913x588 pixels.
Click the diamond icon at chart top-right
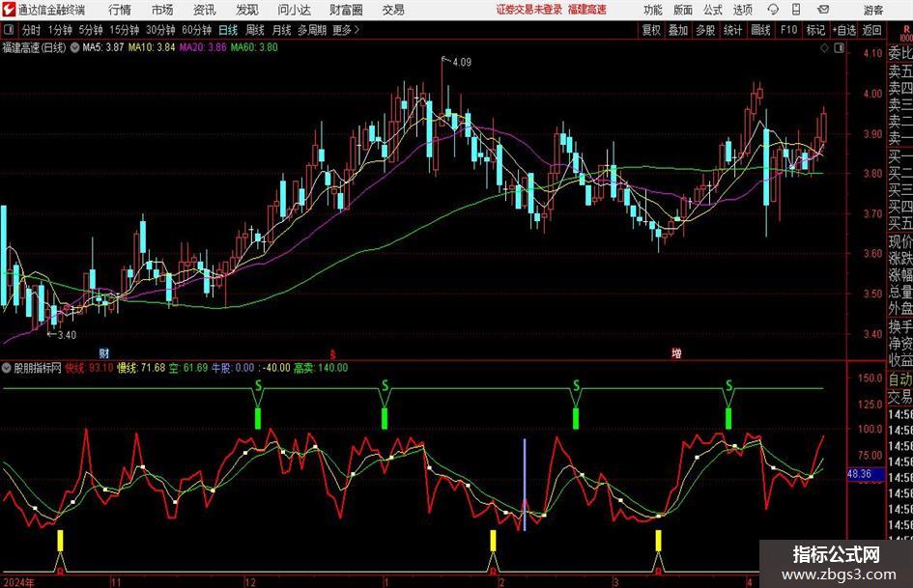click(824, 48)
